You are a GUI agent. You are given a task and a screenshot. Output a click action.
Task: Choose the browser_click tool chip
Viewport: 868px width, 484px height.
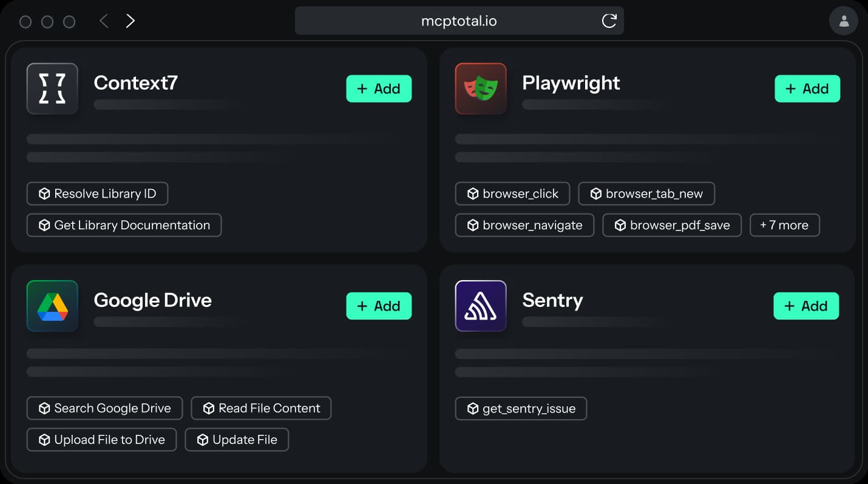point(512,193)
